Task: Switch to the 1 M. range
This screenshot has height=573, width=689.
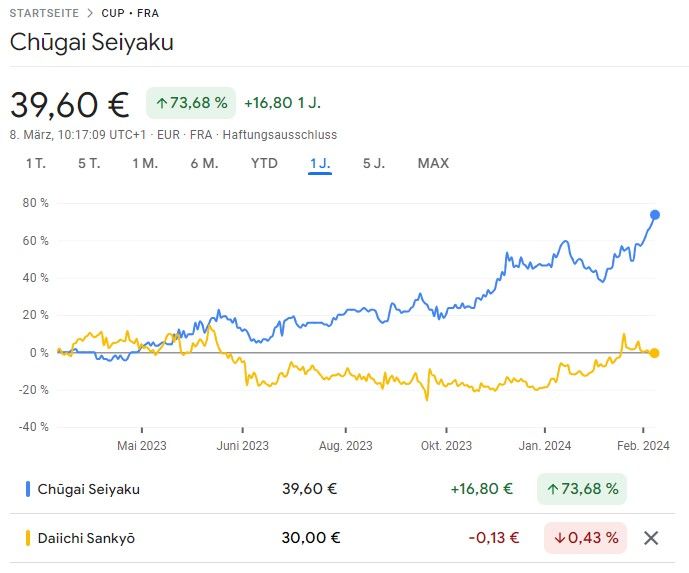Action: (x=145, y=163)
